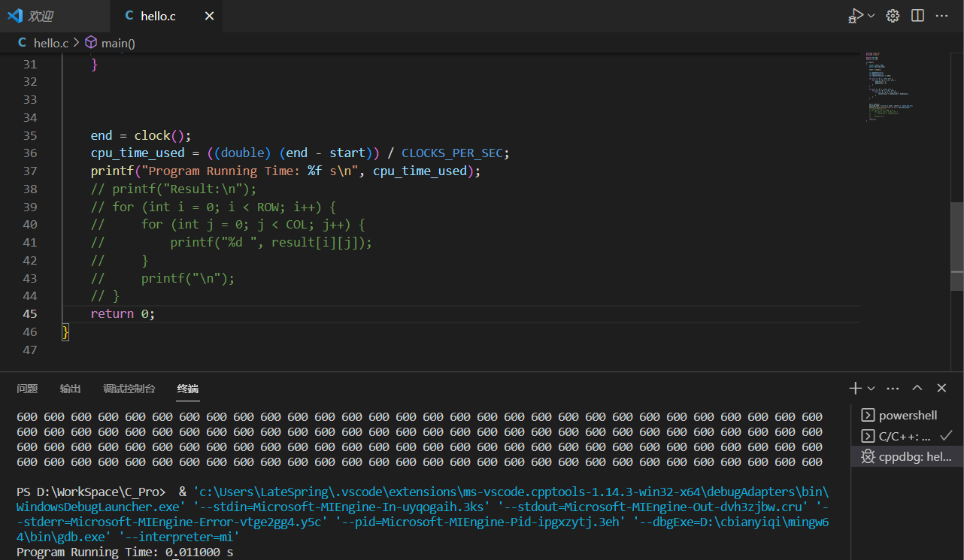Click the printf call on line 37
Screen dimensions: 964x560
click(286, 171)
